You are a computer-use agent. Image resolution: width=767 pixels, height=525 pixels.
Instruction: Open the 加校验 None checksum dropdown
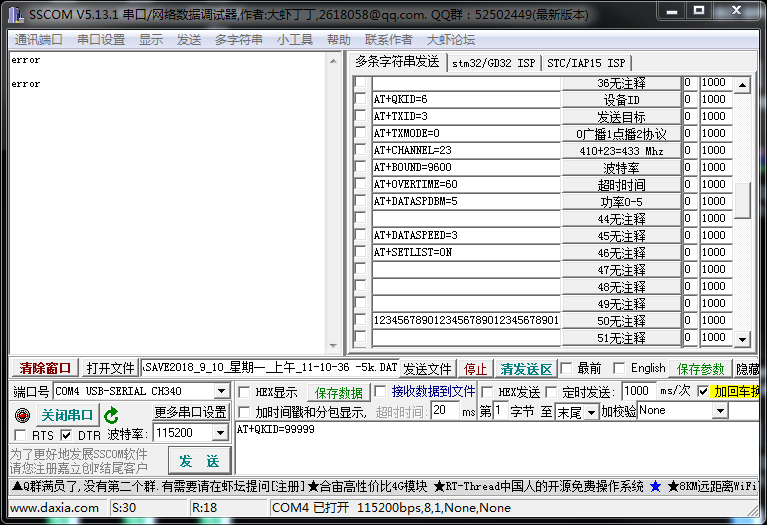pyautogui.click(x=720, y=411)
